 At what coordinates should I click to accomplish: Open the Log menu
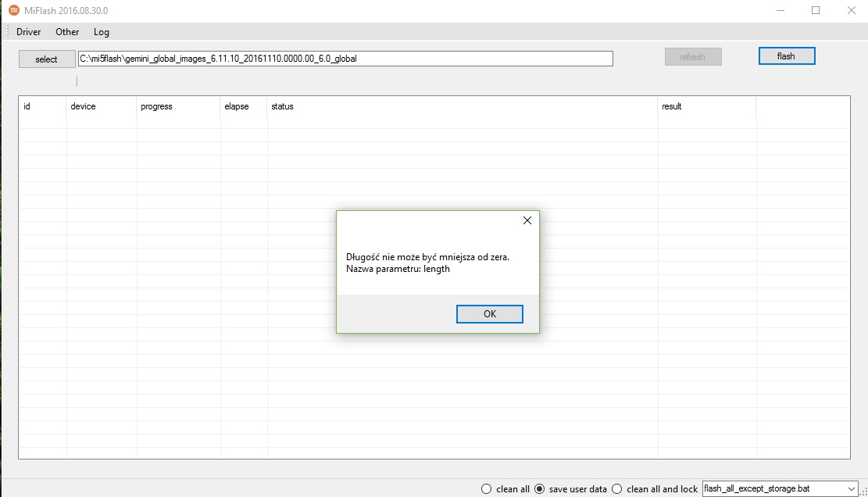[102, 32]
